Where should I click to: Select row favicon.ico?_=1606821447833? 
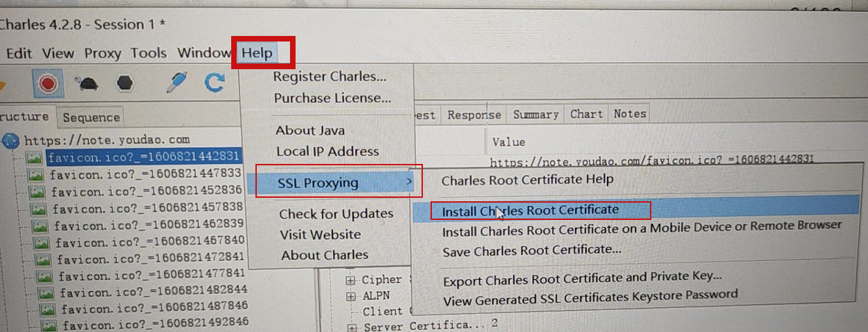point(145,174)
